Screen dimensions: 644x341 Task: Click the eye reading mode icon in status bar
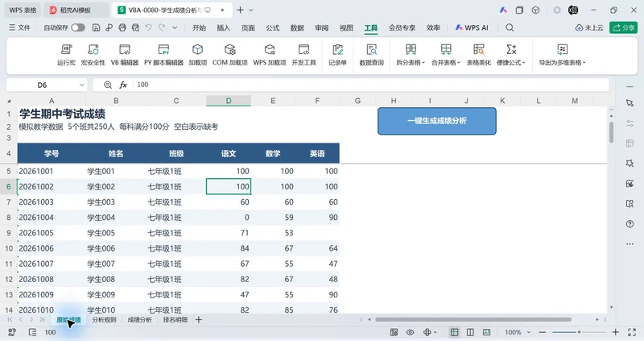coord(410,332)
